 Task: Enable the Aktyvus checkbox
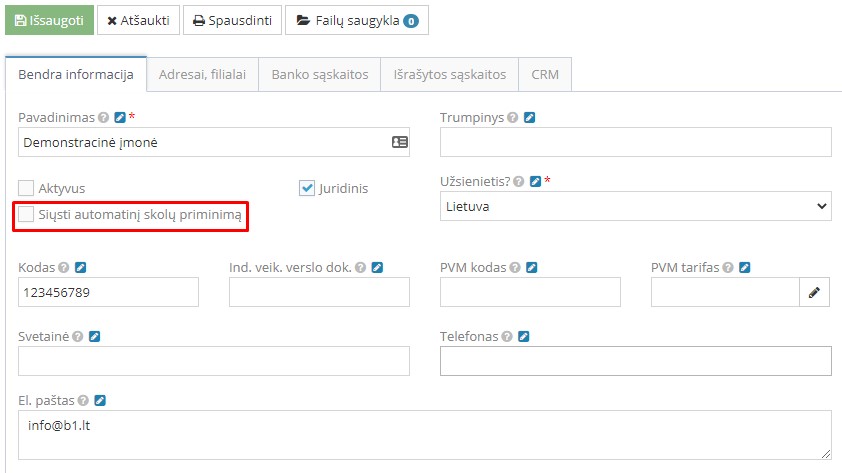point(26,188)
